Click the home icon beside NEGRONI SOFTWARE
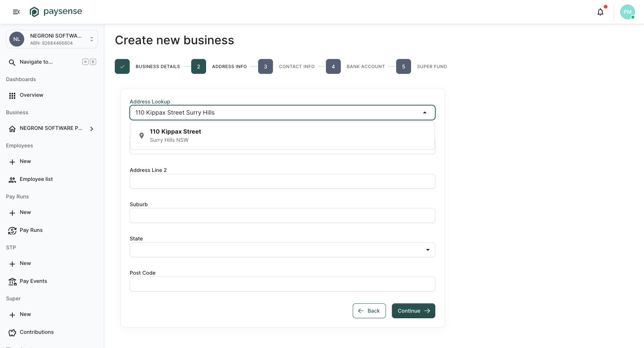The height and width of the screenshot is (348, 644). pos(12,129)
